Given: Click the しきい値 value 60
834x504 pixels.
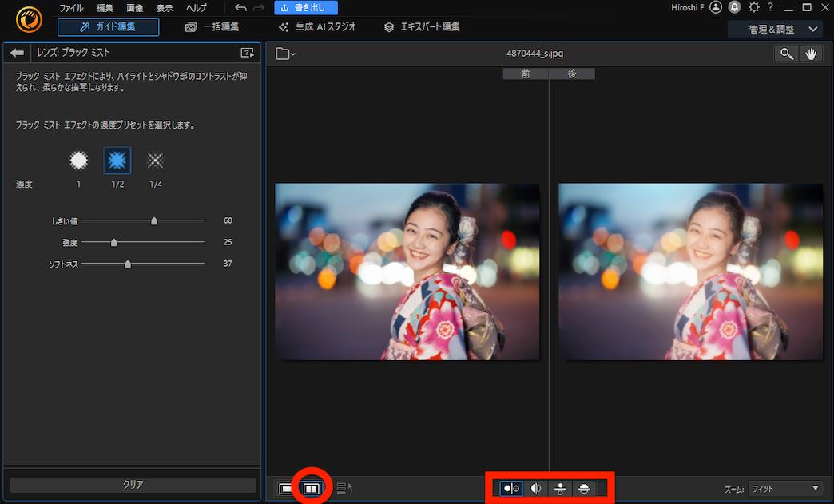Looking at the screenshot, I should click(x=228, y=220).
